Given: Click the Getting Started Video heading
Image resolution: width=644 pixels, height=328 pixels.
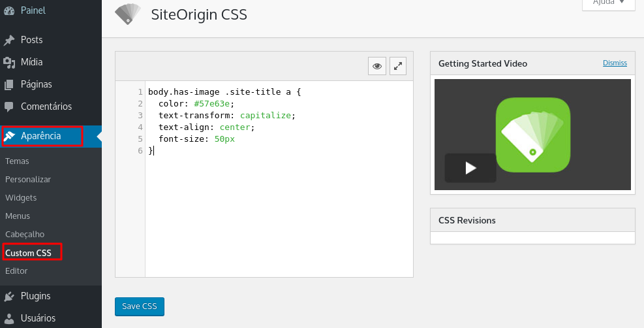Looking at the screenshot, I should click(483, 64).
